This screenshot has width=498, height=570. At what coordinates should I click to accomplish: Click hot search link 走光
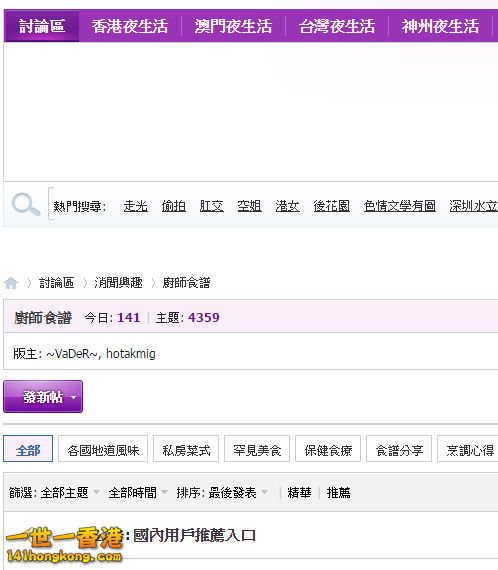click(x=136, y=206)
